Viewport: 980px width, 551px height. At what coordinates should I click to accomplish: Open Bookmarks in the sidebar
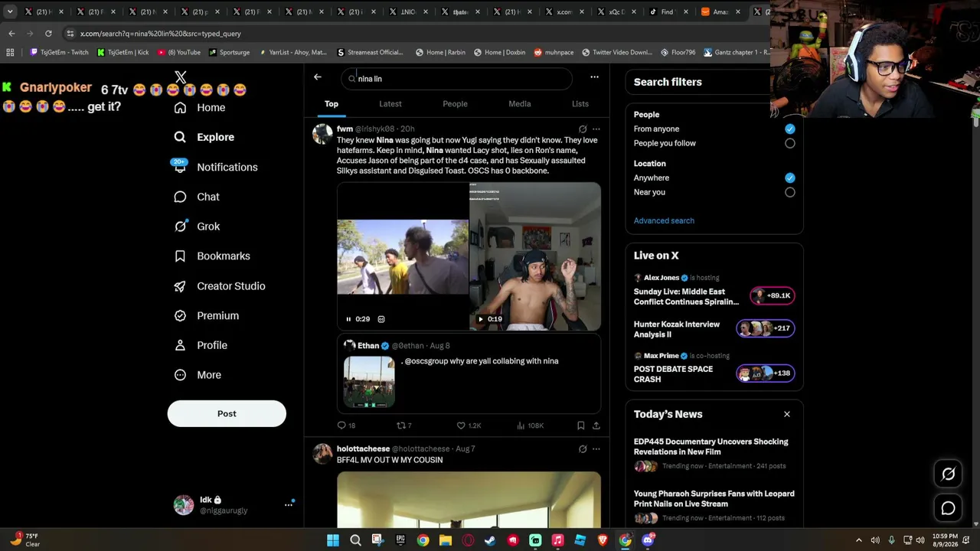coord(212,256)
